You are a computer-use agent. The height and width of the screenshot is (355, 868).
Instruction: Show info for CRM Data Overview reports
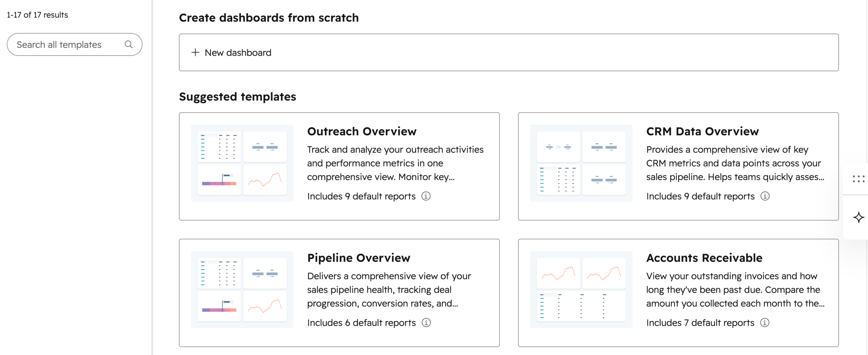tap(765, 196)
